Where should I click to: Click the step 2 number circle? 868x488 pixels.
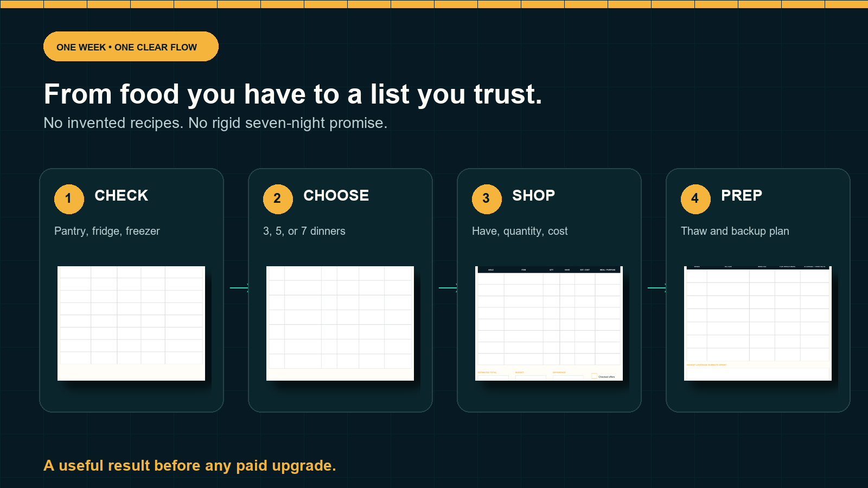pos(278,199)
